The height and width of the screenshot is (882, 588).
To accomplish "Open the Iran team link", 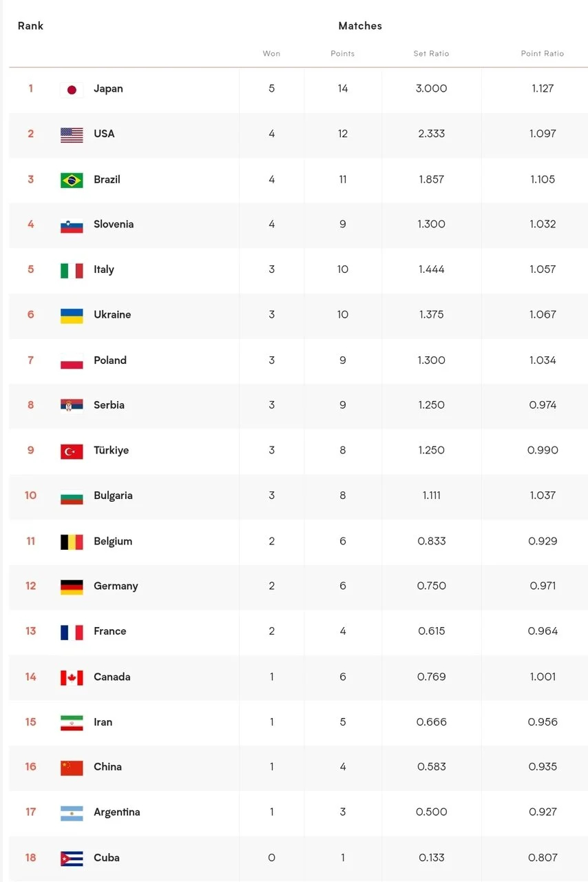I will 103,722.
